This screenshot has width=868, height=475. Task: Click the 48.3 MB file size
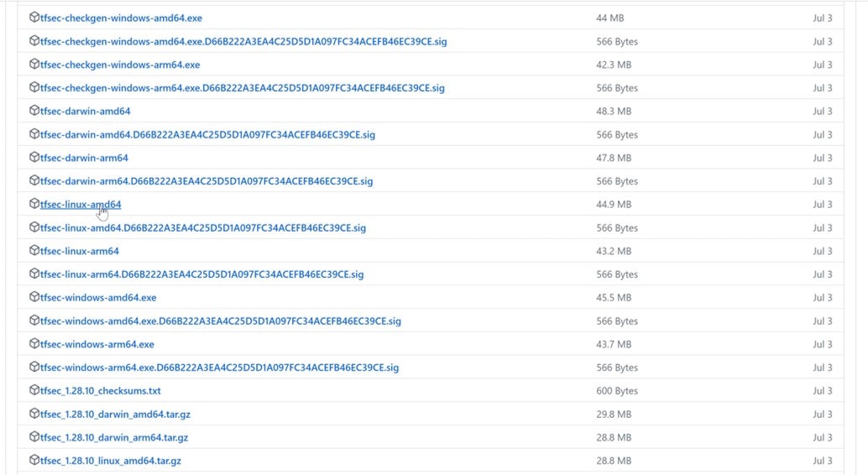click(614, 112)
